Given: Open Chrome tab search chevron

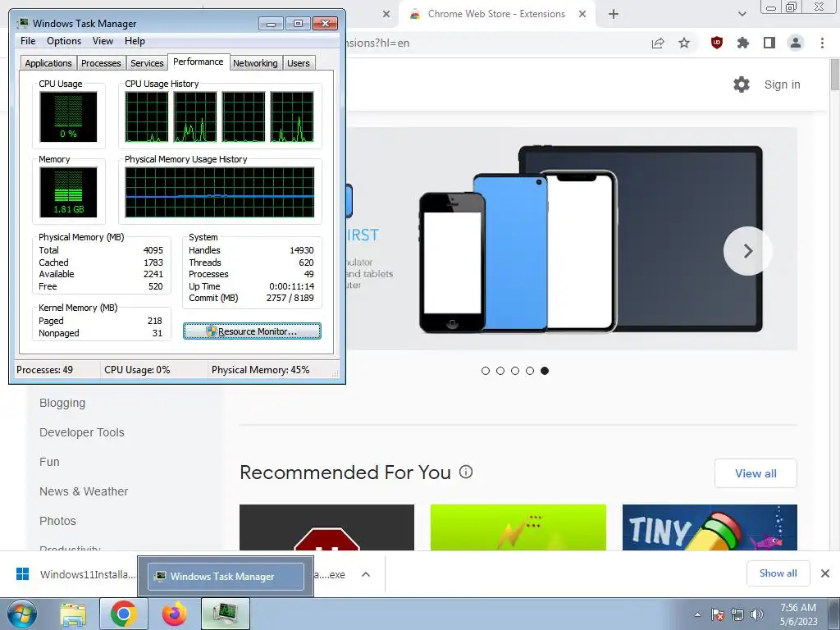Looking at the screenshot, I should coord(742,14).
